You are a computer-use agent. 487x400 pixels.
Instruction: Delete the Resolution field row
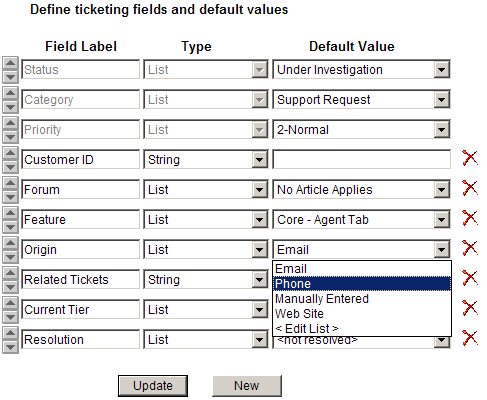(x=470, y=338)
